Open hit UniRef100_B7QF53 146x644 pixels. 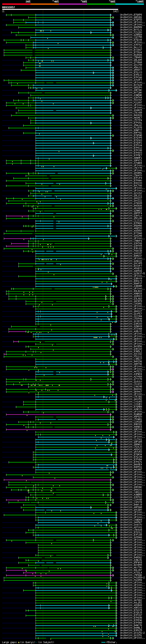131,20
